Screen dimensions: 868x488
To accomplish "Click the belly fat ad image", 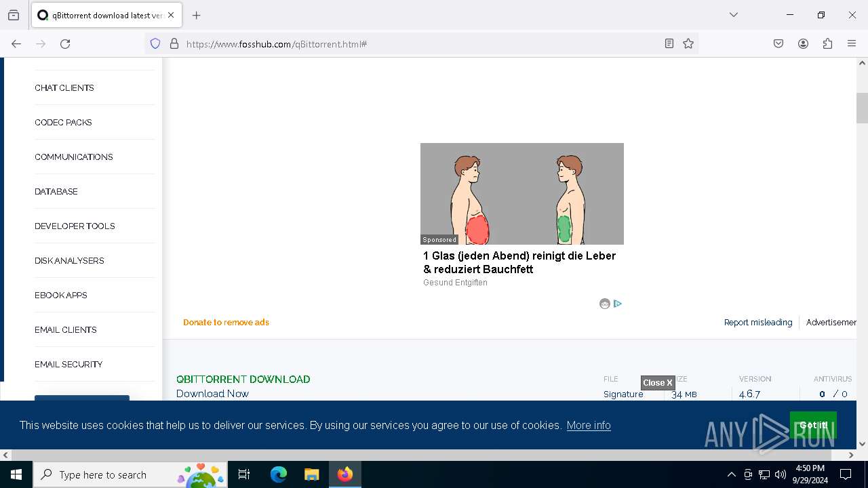I will pyautogui.click(x=522, y=194).
